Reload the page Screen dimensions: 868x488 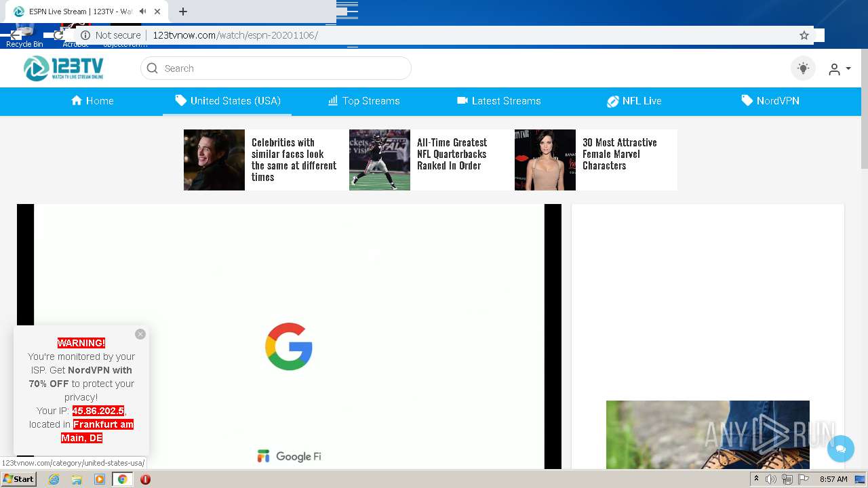pyautogui.click(x=58, y=35)
